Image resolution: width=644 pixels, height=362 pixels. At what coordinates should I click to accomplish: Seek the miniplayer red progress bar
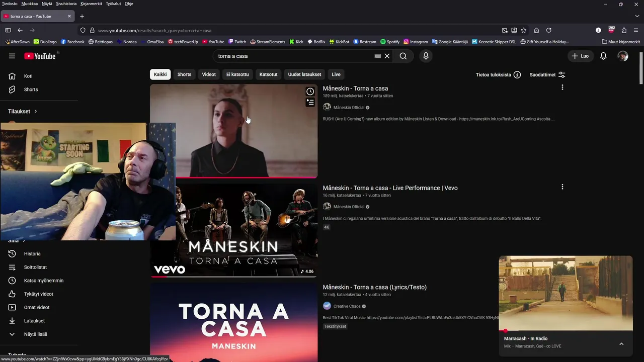566,331
